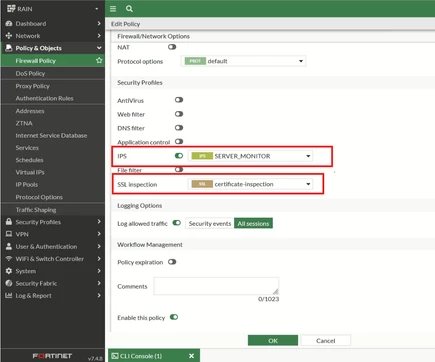Close the CLI Console tab

[x=191, y=356]
